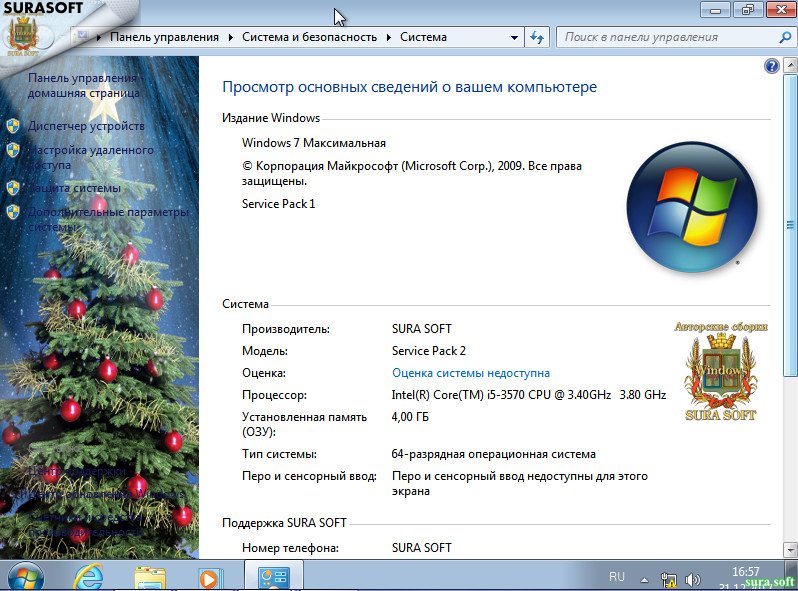Click the Windows 7 Максимальная text

point(314,143)
